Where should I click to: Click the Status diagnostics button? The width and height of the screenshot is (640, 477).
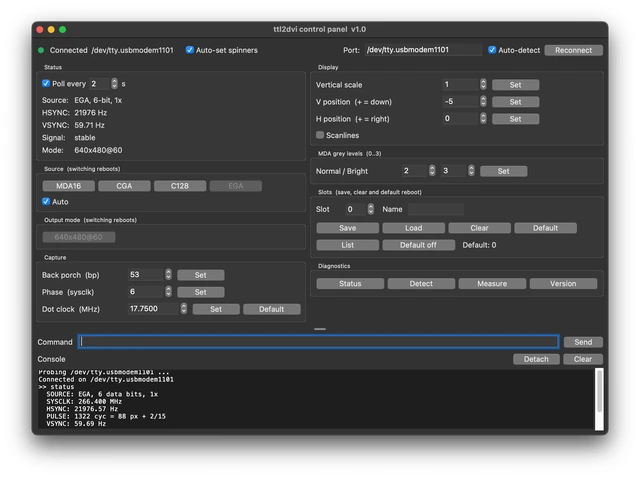coord(350,284)
